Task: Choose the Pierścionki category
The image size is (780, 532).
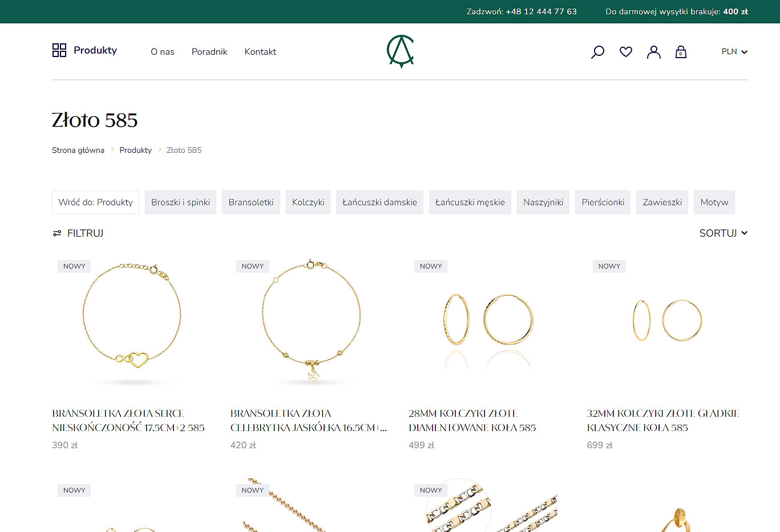Action: pyautogui.click(x=603, y=202)
